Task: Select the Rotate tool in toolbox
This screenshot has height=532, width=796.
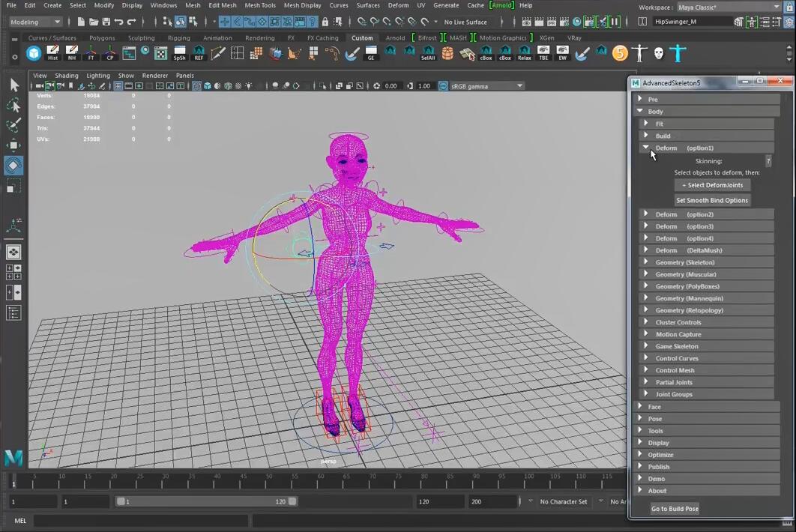Action: point(13,165)
